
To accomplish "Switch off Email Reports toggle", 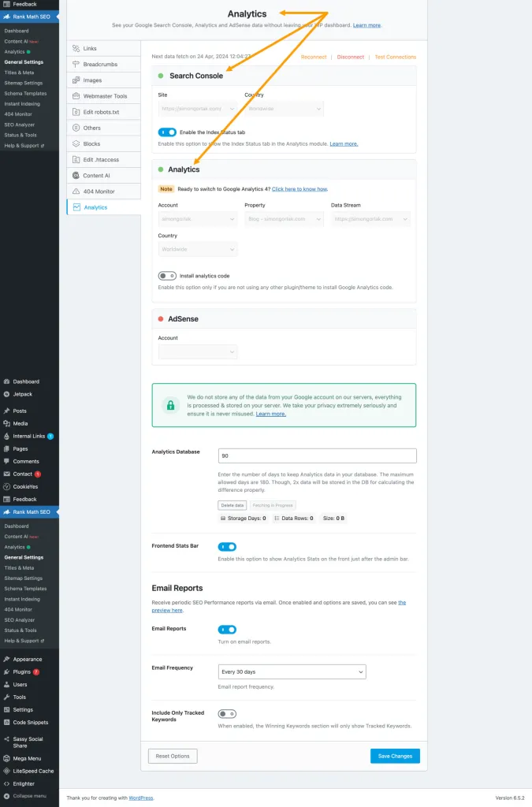I will 227,630.
